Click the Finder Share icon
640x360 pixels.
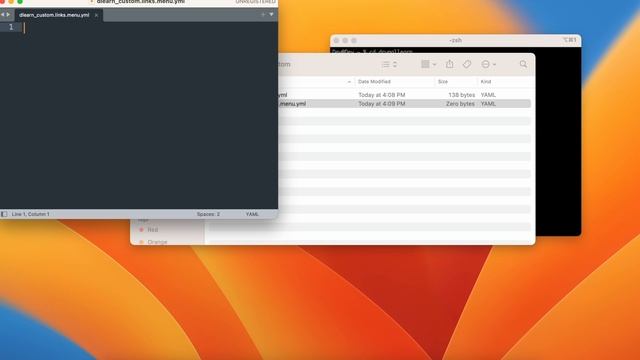click(x=449, y=64)
